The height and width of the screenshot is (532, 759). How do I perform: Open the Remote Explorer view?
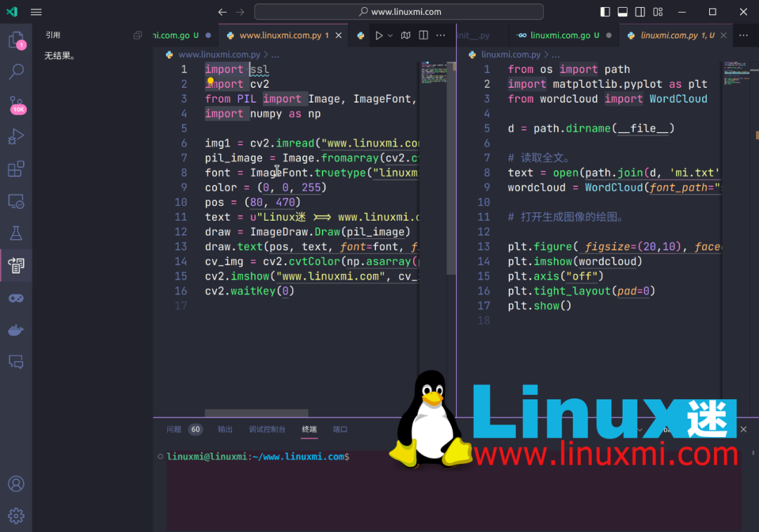pyautogui.click(x=16, y=201)
